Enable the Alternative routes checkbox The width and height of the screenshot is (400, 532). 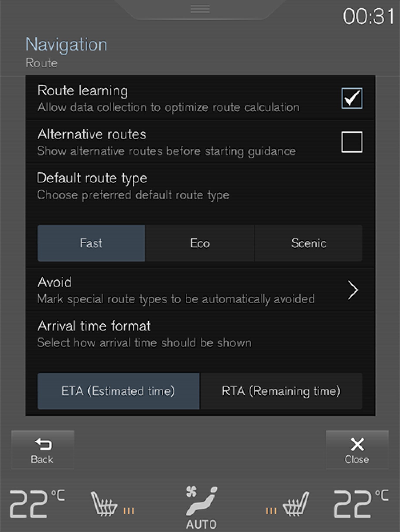coord(352,142)
